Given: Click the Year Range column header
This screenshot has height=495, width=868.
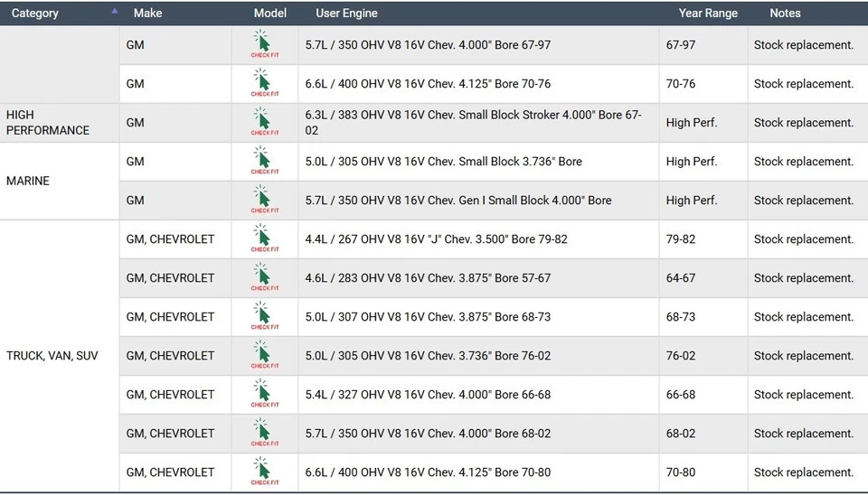Looking at the screenshot, I should click(x=708, y=14).
